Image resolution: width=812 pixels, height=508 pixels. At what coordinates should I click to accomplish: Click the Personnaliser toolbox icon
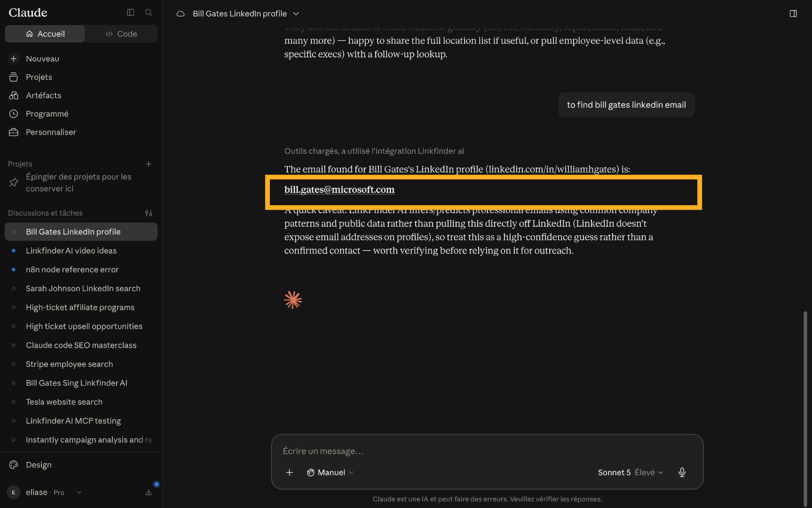tap(14, 132)
